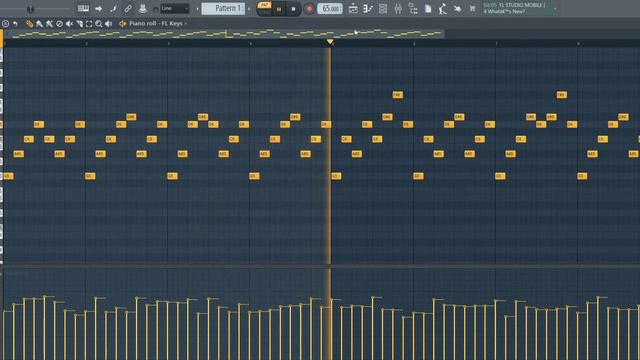The height and width of the screenshot is (360, 640).
Task: Toggle the red record button
Action: tap(309, 9)
